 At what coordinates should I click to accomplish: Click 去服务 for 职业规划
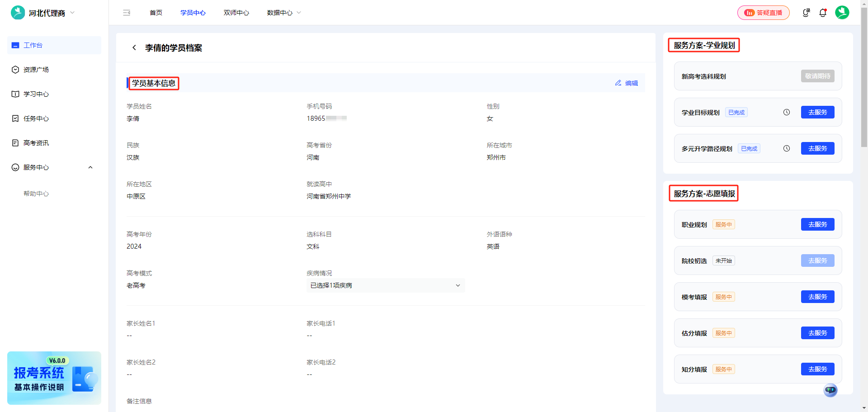[x=817, y=224]
